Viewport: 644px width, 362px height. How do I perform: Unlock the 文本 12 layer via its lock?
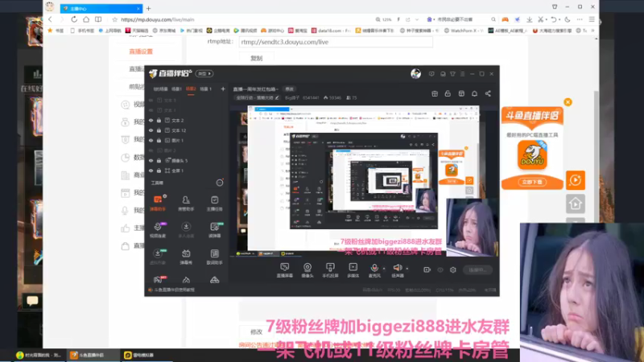(159, 130)
